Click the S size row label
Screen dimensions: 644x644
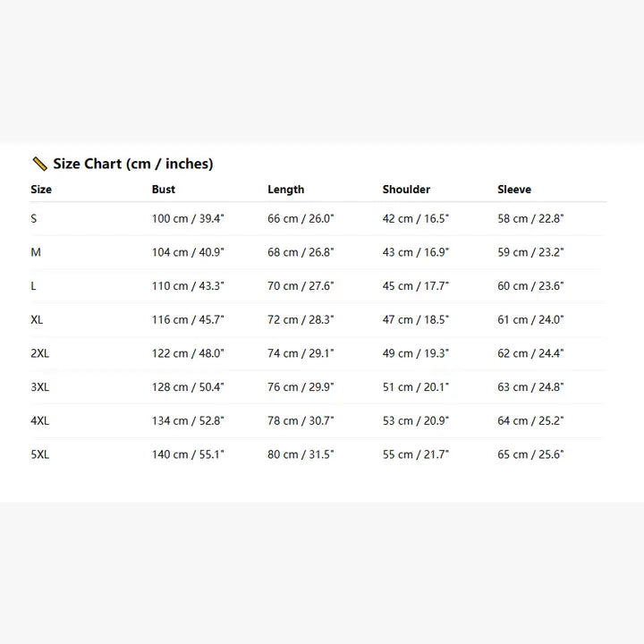pos(34,218)
